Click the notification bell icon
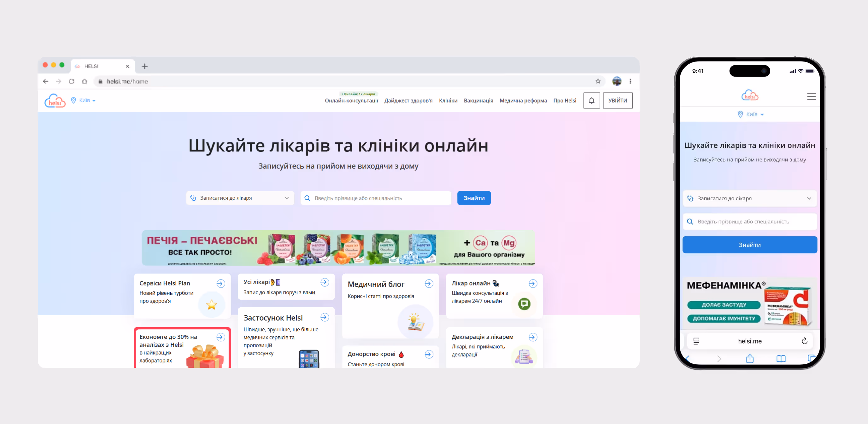Image resolution: width=868 pixels, height=424 pixels. 591,100
